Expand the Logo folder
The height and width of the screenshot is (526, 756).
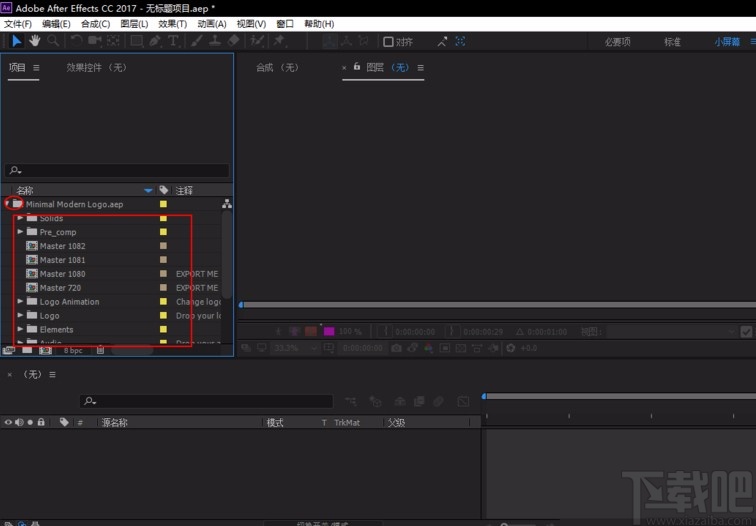[20, 315]
